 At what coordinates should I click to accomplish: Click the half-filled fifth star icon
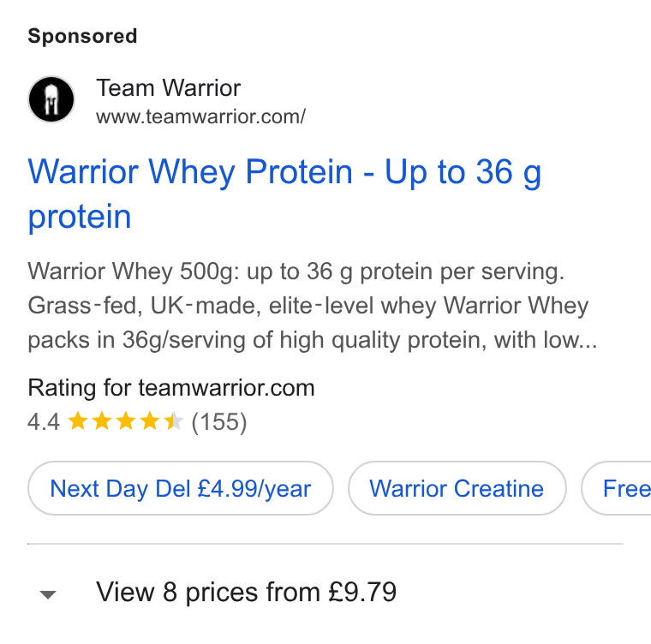tap(174, 421)
